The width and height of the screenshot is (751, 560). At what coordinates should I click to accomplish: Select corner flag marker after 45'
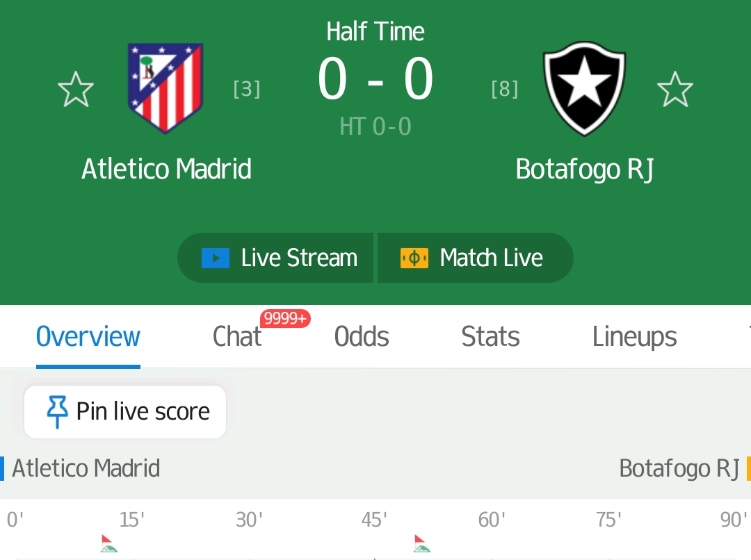tap(422, 544)
